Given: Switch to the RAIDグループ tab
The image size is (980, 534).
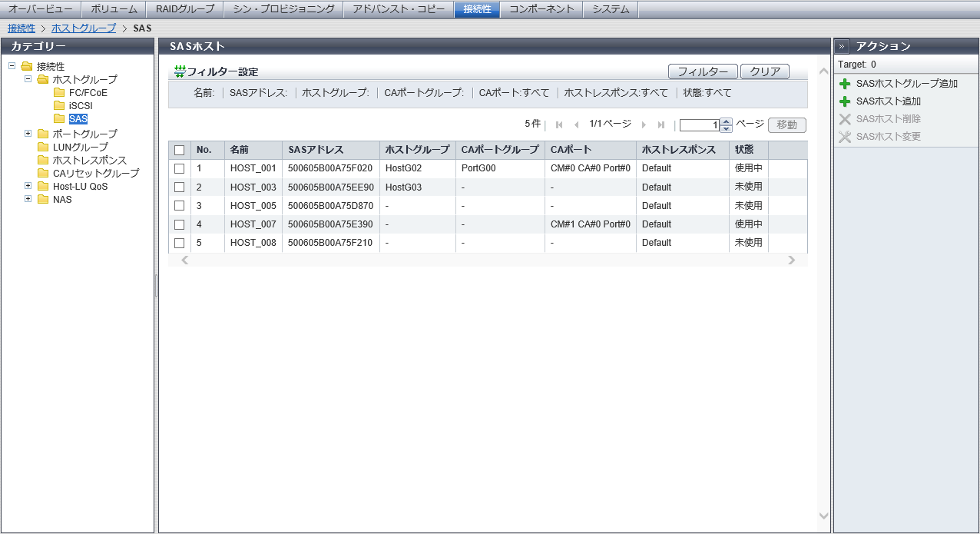Looking at the screenshot, I should (x=185, y=9).
